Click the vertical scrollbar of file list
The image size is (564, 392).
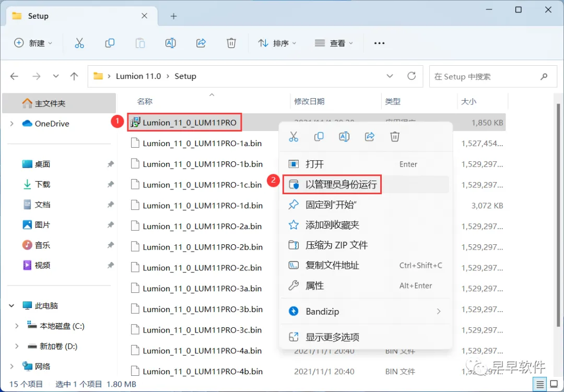[x=559, y=216]
